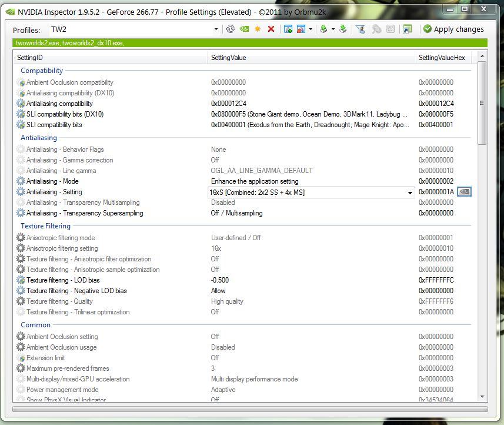Click the Apply changes button
Viewport: 504px width, 425px height.
(453, 29)
